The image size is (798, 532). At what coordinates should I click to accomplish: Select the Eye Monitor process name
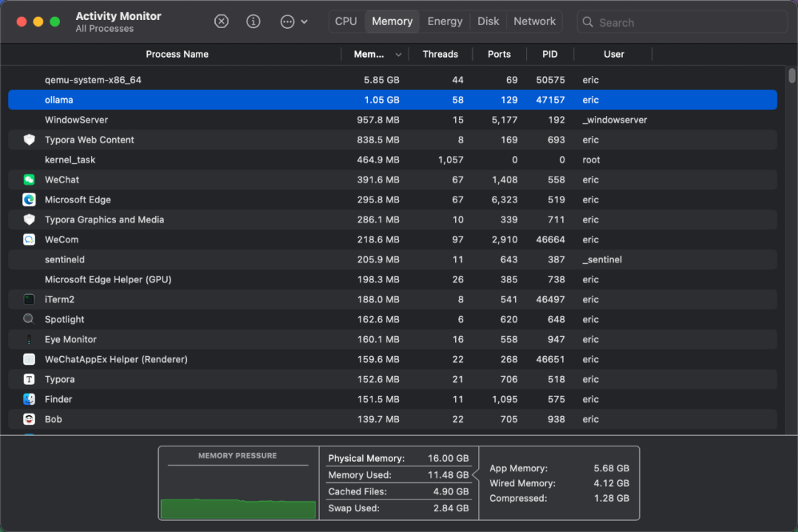click(70, 339)
